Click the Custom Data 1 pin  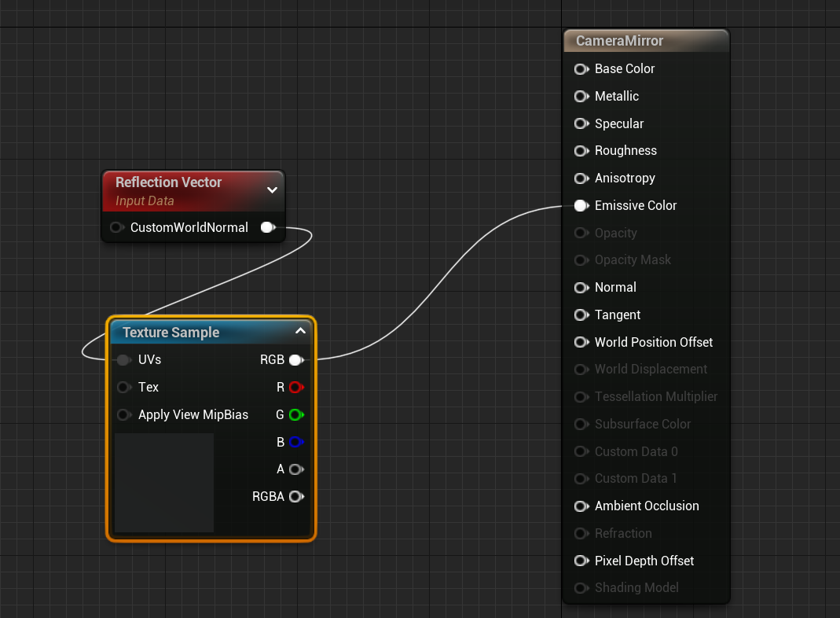pyautogui.click(x=581, y=479)
